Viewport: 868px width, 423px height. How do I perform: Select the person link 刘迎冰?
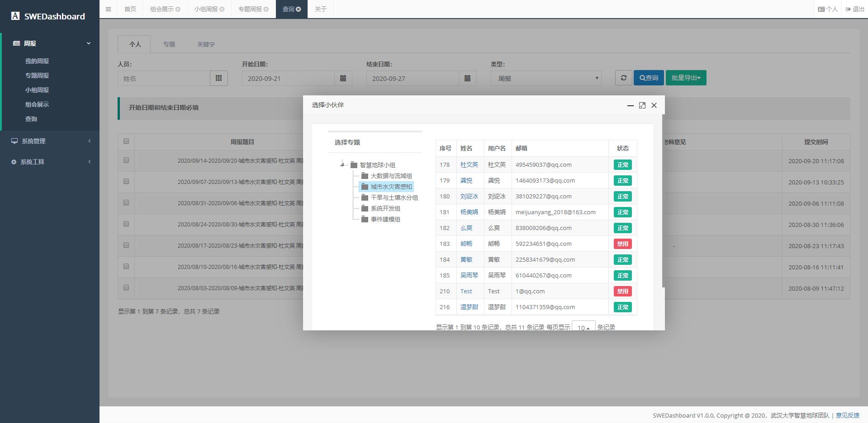pyautogui.click(x=469, y=196)
